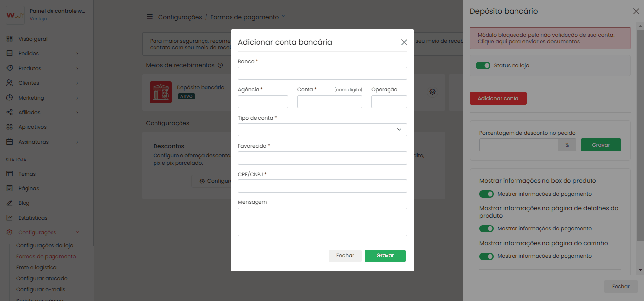Viewport: 644px width, 301px height.
Task: Click the green Gravar button in the dialog
Action: click(385, 256)
